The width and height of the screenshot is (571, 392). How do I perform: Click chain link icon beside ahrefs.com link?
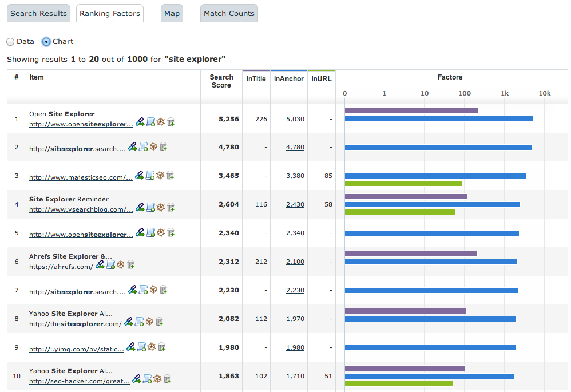click(100, 264)
